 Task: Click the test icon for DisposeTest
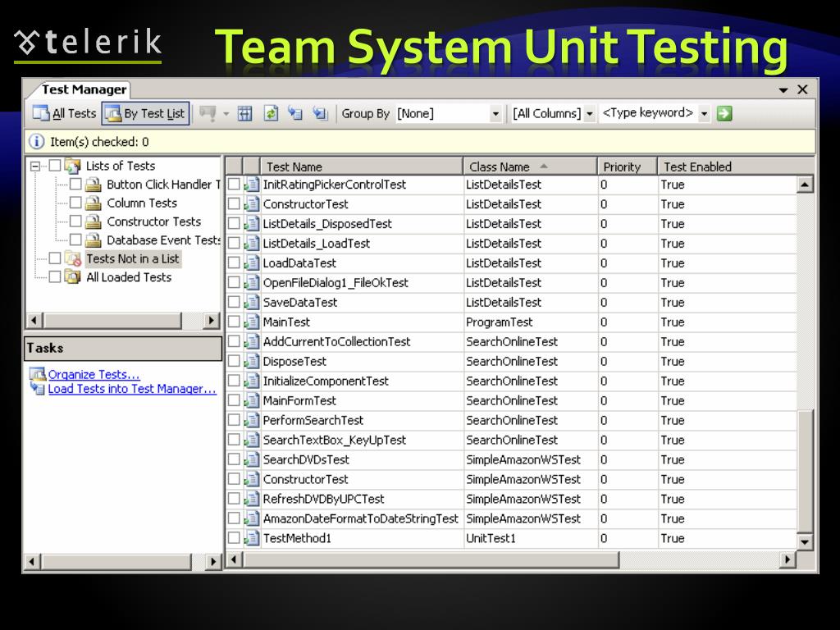pos(252,362)
